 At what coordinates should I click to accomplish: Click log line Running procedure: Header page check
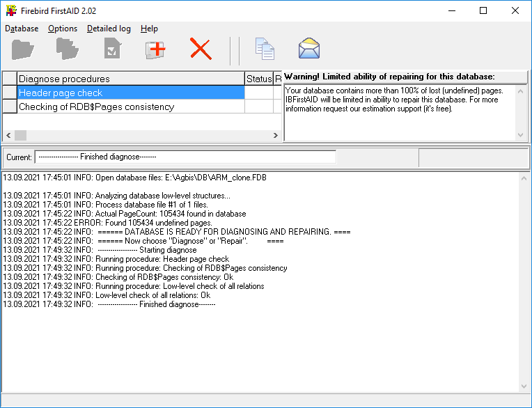(116, 259)
